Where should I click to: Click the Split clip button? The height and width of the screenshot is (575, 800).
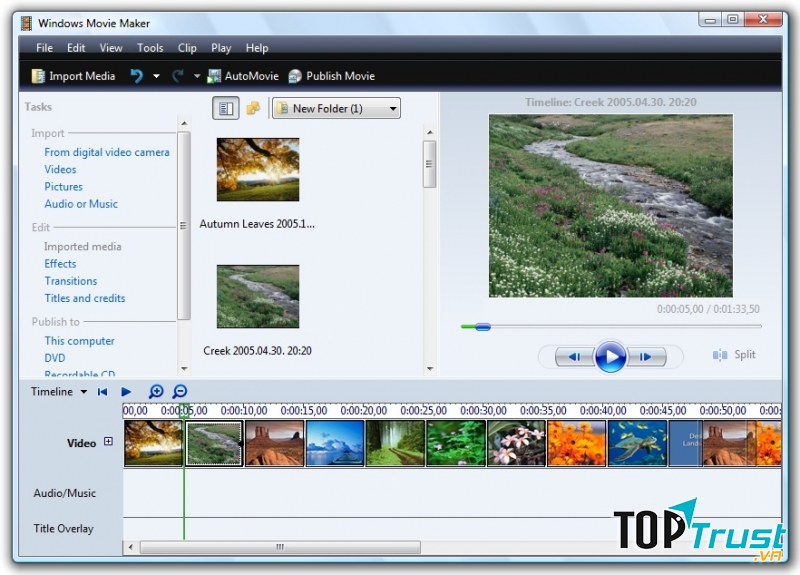734,355
